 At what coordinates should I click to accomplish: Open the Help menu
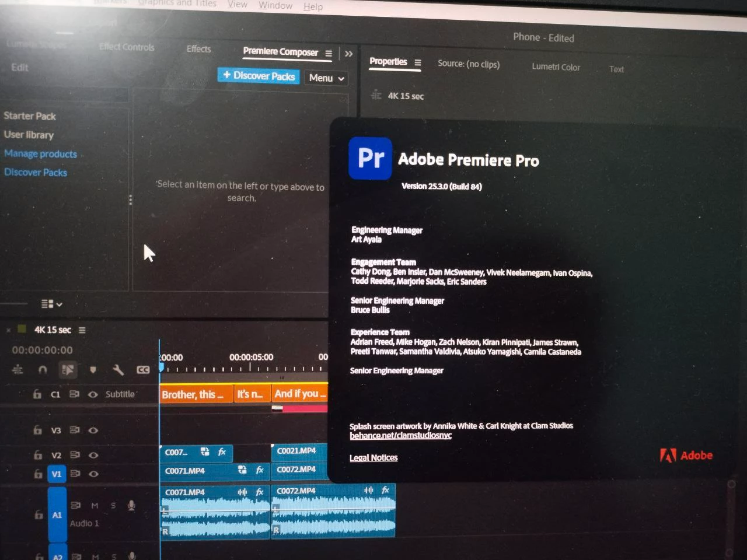[x=313, y=6]
